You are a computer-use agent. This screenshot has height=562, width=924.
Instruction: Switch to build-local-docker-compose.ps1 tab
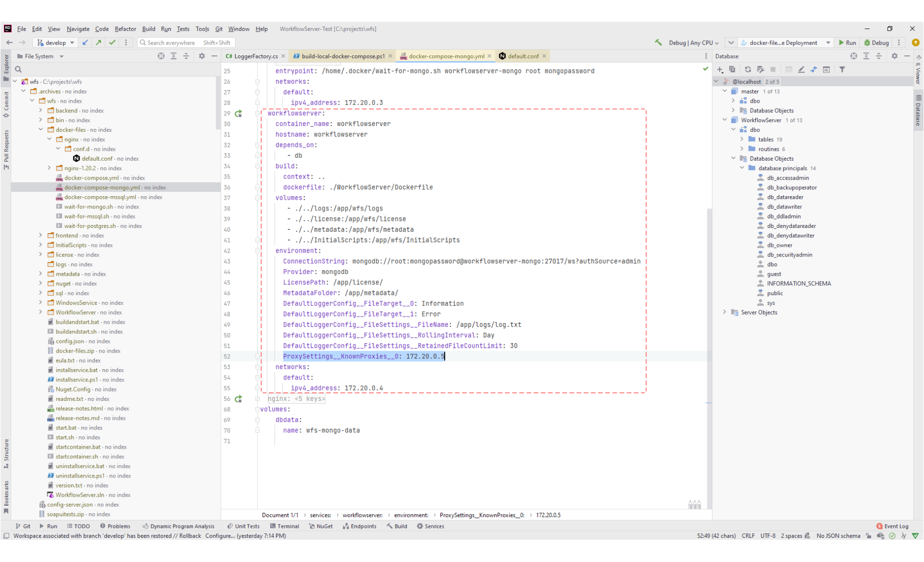[343, 56]
